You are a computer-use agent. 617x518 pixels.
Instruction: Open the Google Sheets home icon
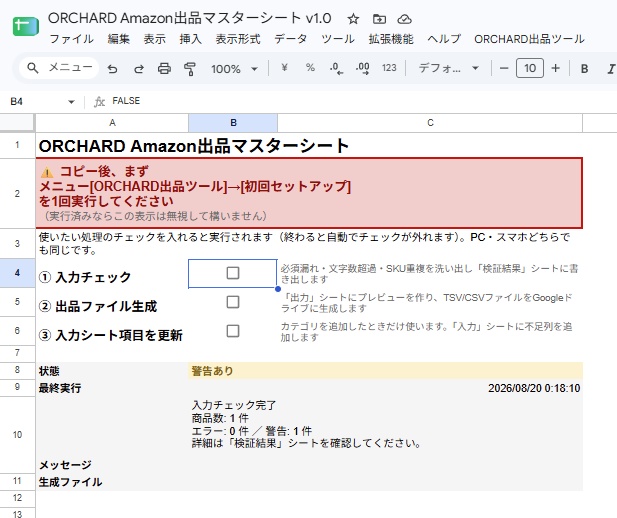click(x=26, y=26)
